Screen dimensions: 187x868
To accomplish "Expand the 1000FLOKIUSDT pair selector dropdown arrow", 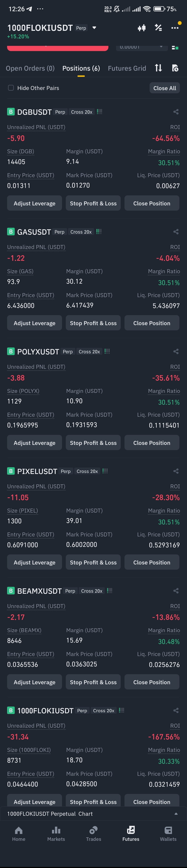I will coord(94,28).
